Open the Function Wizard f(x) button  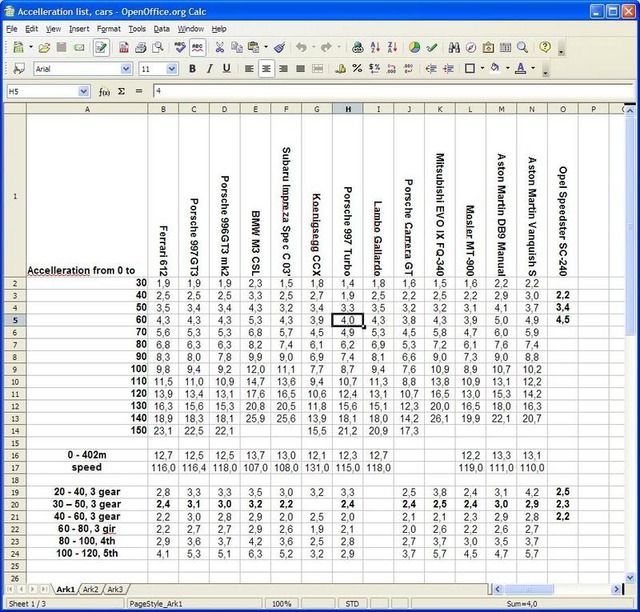pos(104,92)
